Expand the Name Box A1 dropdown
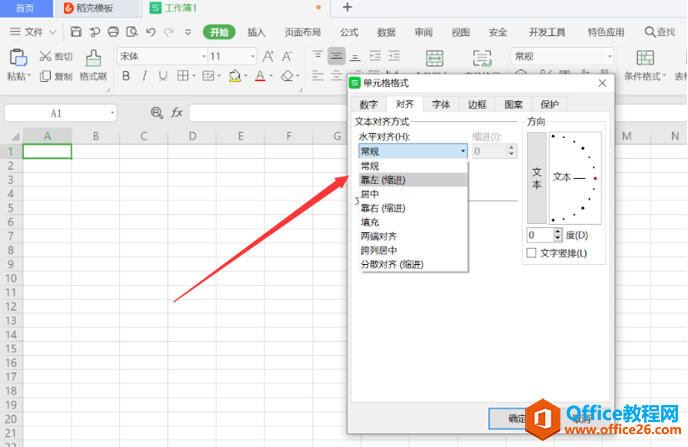The image size is (688, 447). [112, 113]
